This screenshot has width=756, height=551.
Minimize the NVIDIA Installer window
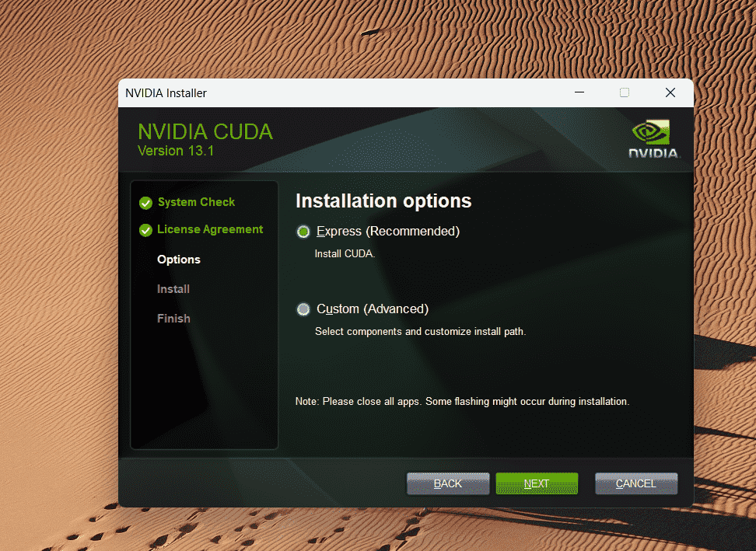[x=579, y=92]
